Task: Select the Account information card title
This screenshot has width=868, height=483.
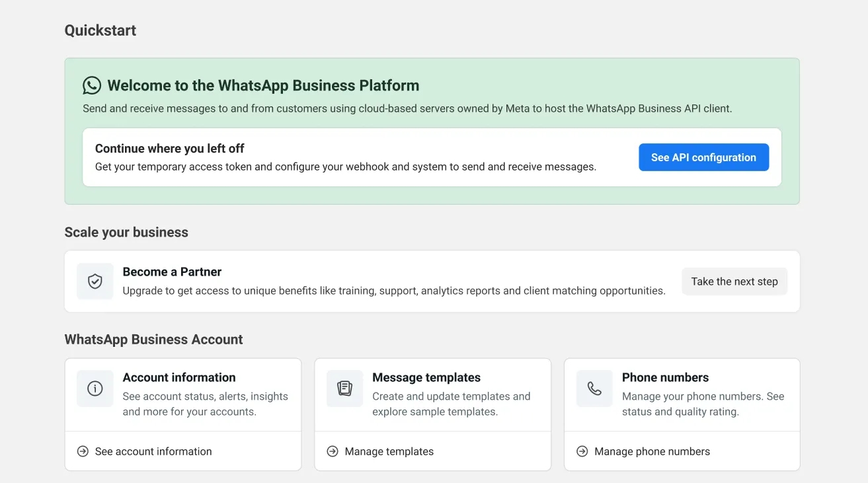Action: [179, 377]
